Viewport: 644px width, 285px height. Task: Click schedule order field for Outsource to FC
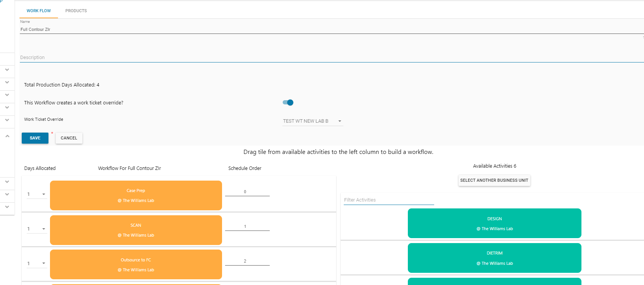pos(247,261)
